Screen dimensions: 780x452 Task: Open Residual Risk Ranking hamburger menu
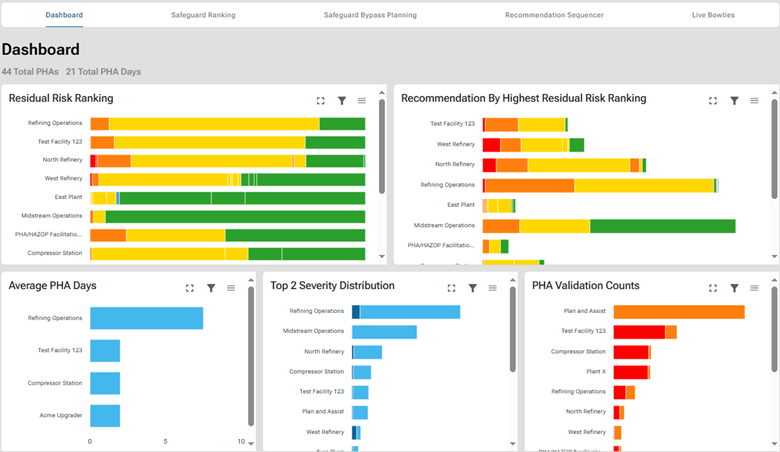pos(362,101)
